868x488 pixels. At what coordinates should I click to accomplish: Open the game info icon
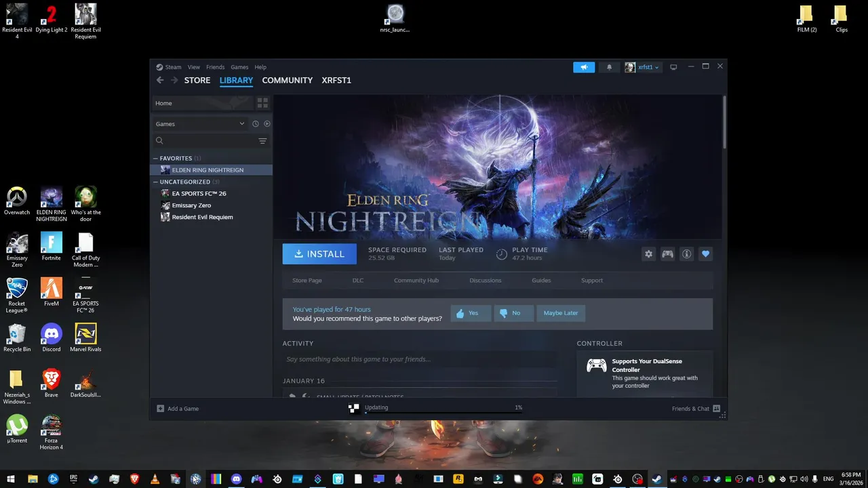687,254
